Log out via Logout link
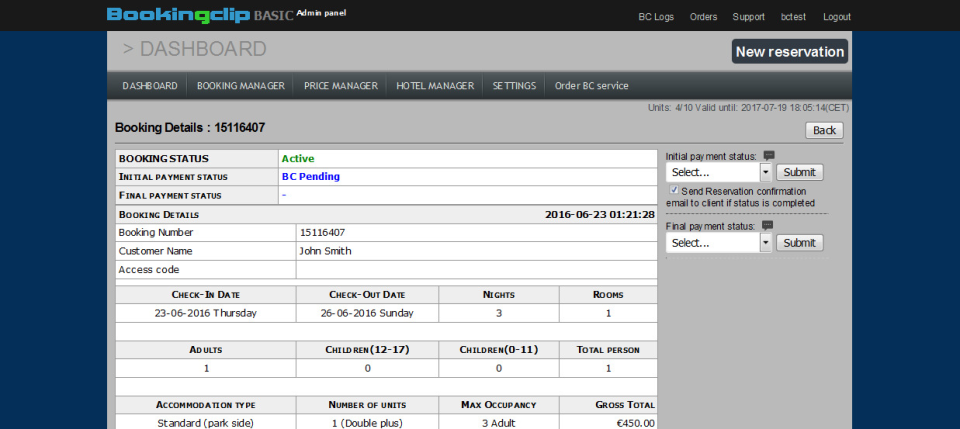 tap(836, 17)
